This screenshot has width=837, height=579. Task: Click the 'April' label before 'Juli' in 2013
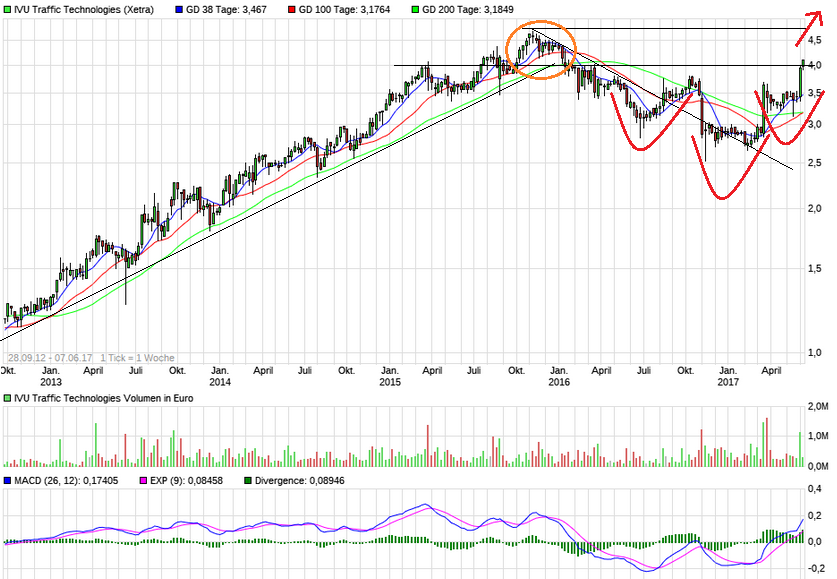point(93,371)
